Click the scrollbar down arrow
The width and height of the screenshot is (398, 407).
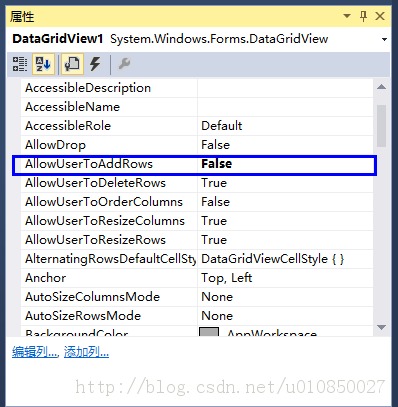coord(382,327)
